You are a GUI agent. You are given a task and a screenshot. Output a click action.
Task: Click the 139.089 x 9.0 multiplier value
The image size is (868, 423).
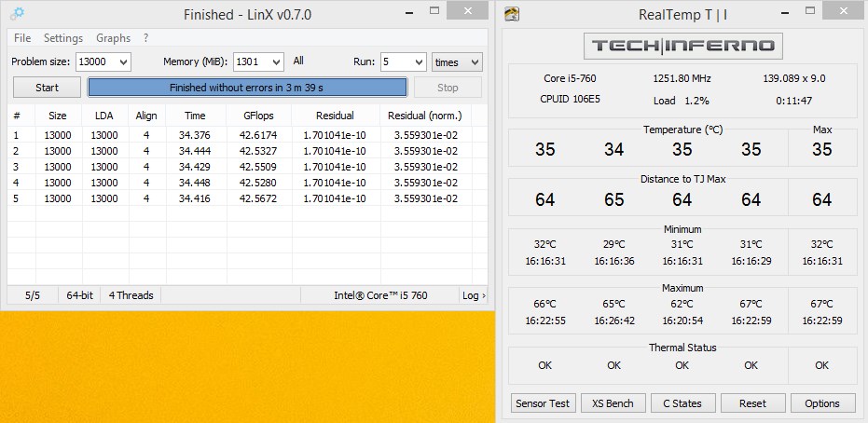(793, 78)
